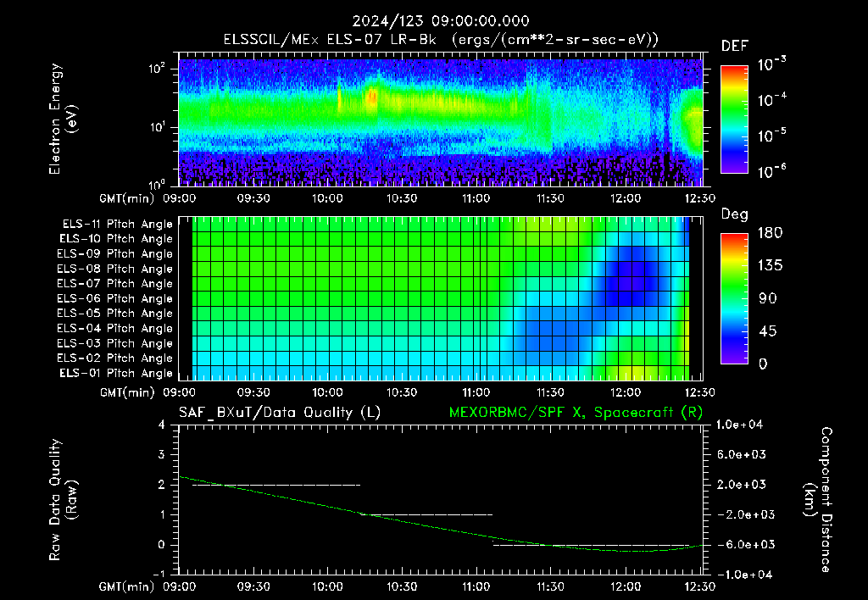Click 'Component Distance (km)' axis label
This screenshot has height=600, width=868.
click(818, 500)
